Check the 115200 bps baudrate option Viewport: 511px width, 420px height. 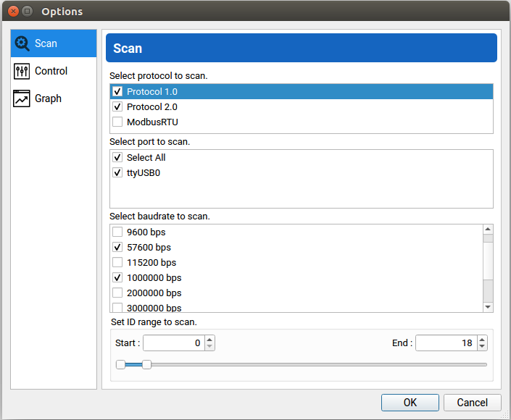coord(117,263)
